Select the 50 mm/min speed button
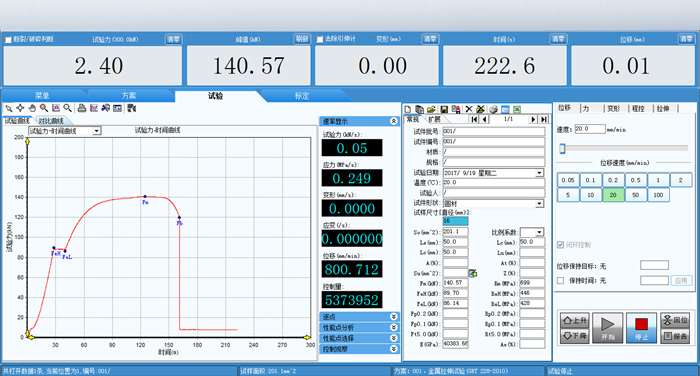 (635, 195)
